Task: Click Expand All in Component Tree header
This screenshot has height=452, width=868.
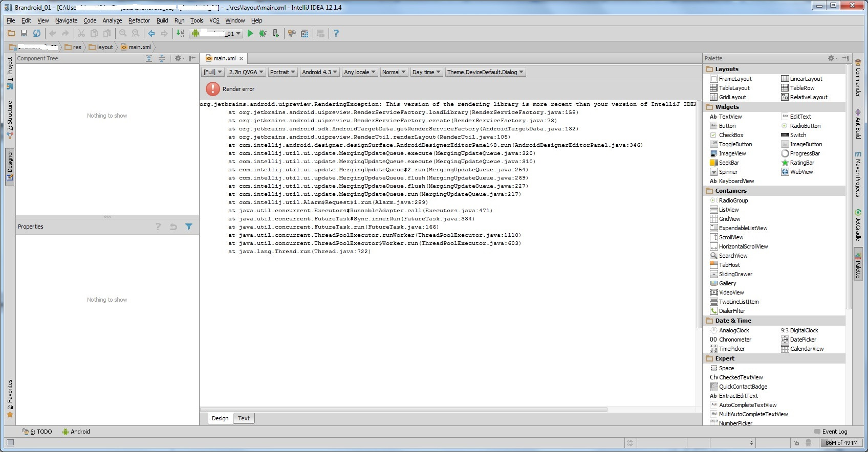Action: tap(149, 58)
